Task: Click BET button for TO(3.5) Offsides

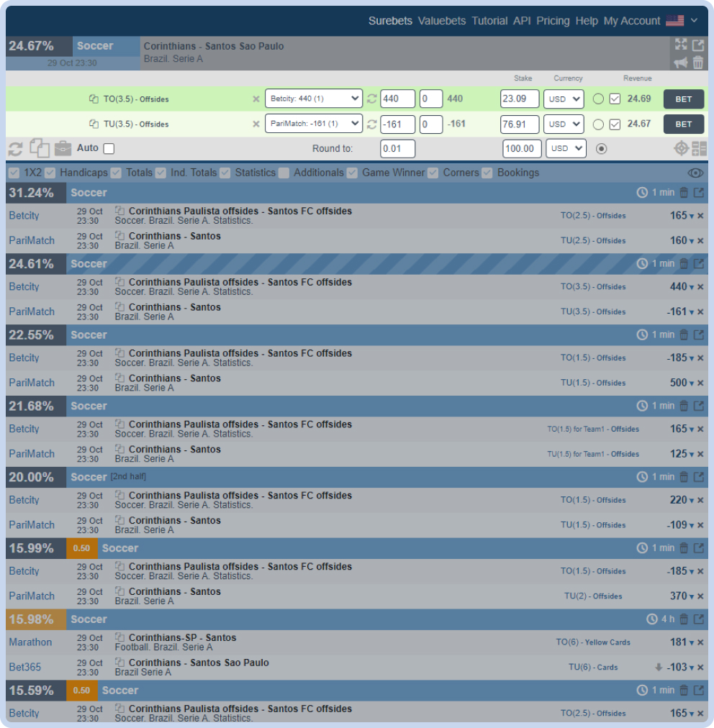Action: 683,99
